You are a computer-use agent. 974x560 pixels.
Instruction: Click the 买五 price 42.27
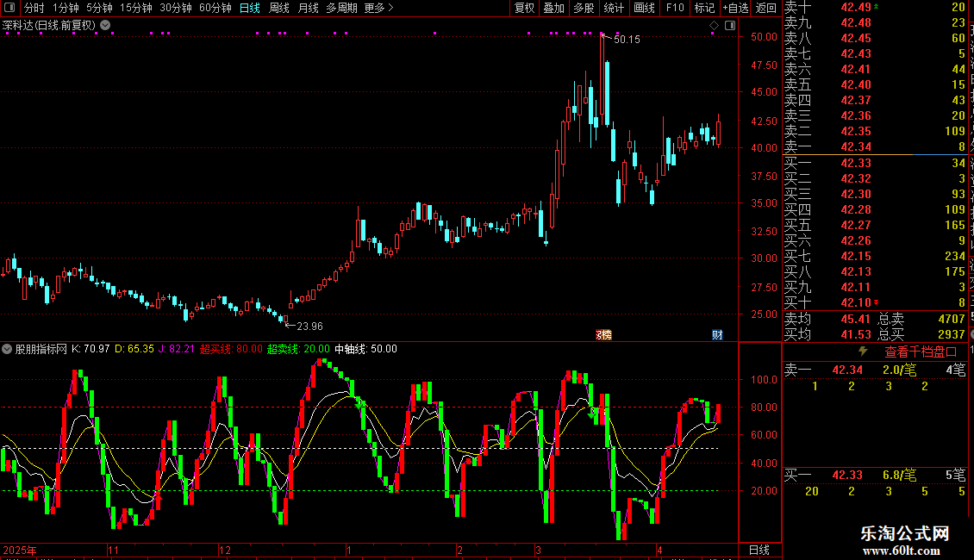tap(856, 225)
